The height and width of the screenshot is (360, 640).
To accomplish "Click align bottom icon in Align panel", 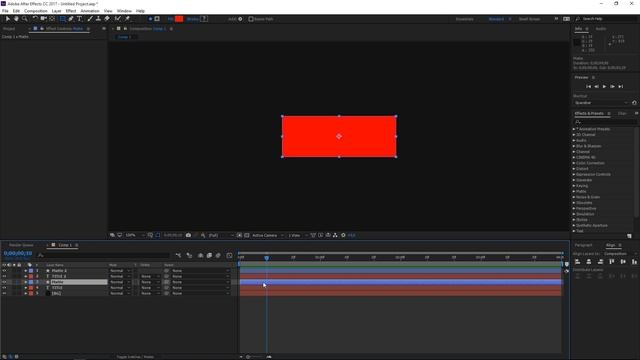I will tap(634, 262).
